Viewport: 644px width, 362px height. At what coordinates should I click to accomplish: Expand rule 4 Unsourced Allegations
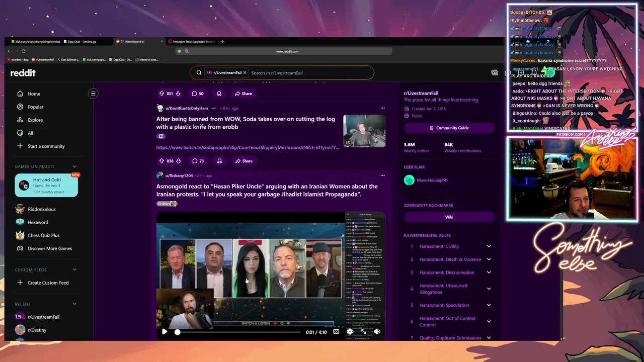(489, 289)
